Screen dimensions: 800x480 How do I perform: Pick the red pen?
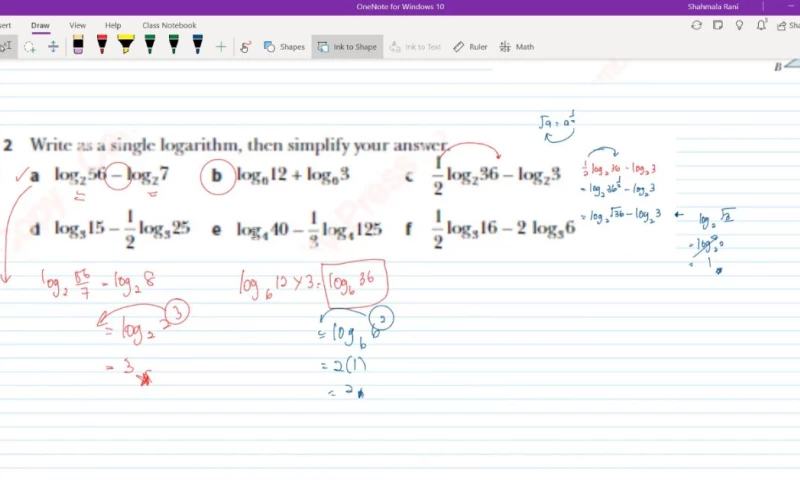102,45
